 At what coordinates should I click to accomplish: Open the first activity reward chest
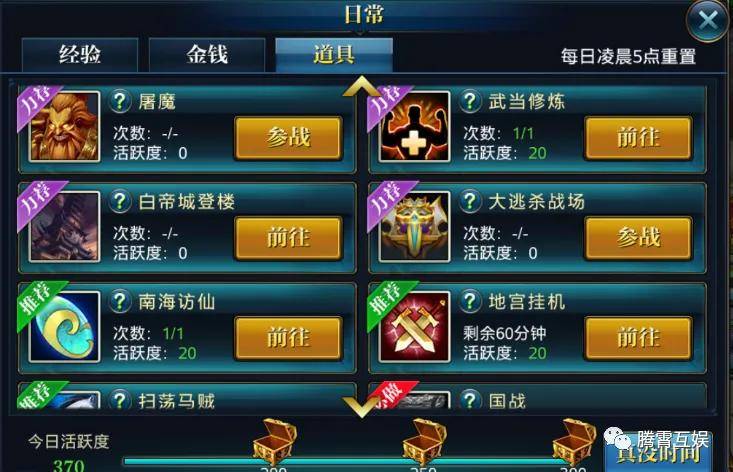274,442
